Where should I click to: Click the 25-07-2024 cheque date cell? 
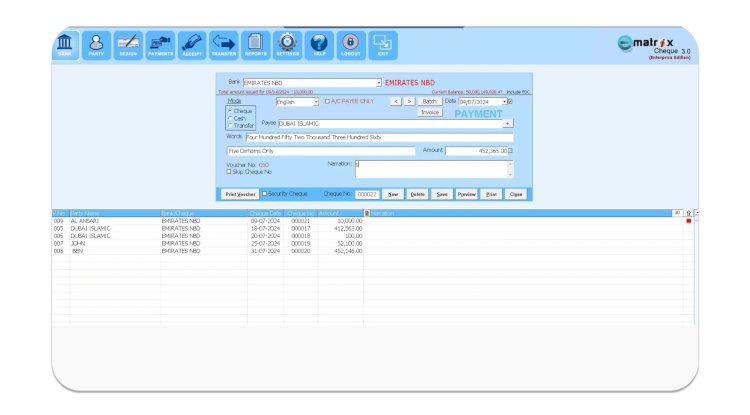pos(265,243)
